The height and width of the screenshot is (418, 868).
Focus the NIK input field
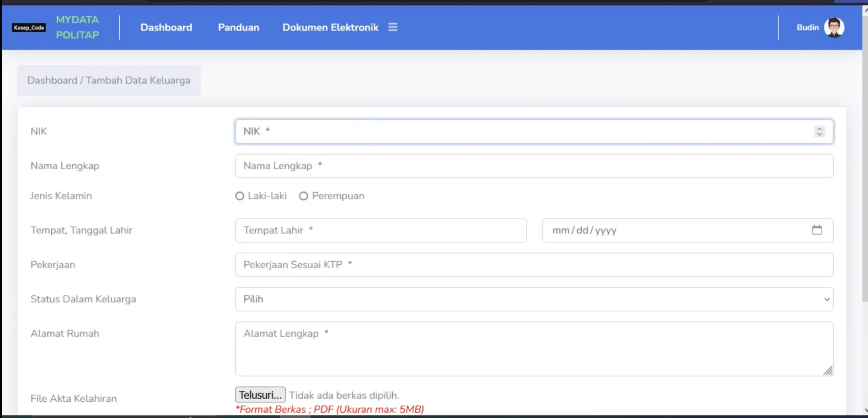[534, 131]
